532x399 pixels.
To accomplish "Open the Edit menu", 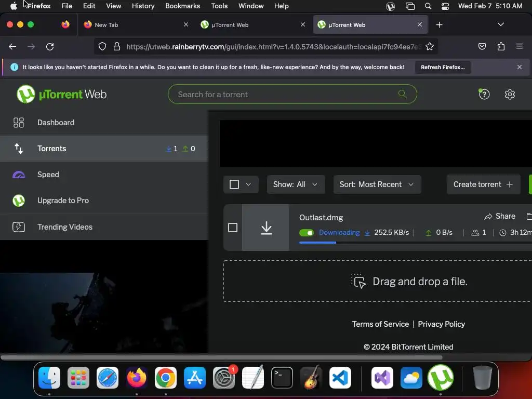I will coord(89,6).
